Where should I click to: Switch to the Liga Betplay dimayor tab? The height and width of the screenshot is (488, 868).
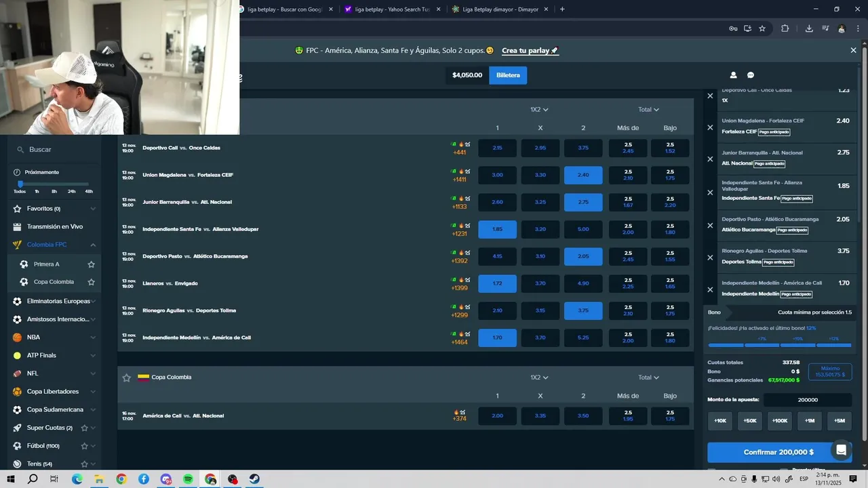[500, 9]
